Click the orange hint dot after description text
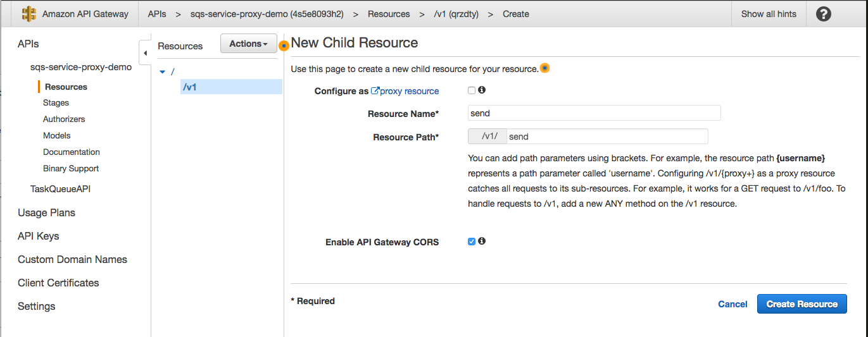The image size is (868, 337). pos(544,68)
